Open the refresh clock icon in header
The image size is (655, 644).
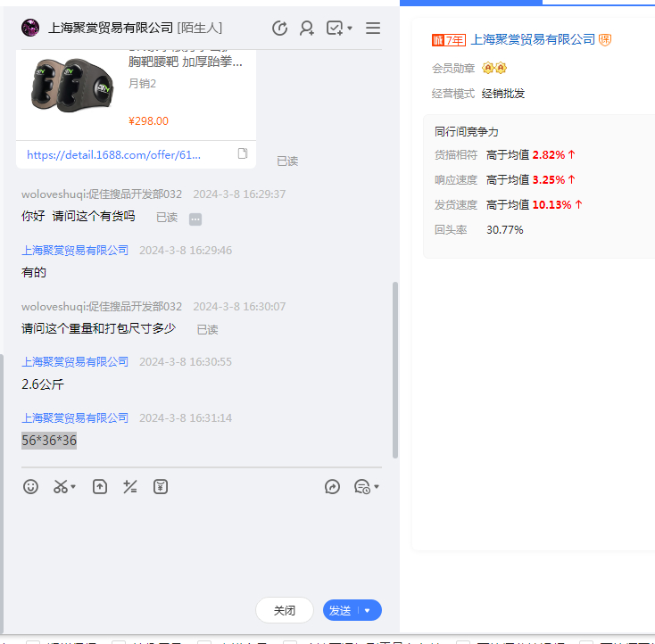pyautogui.click(x=279, y=29)
